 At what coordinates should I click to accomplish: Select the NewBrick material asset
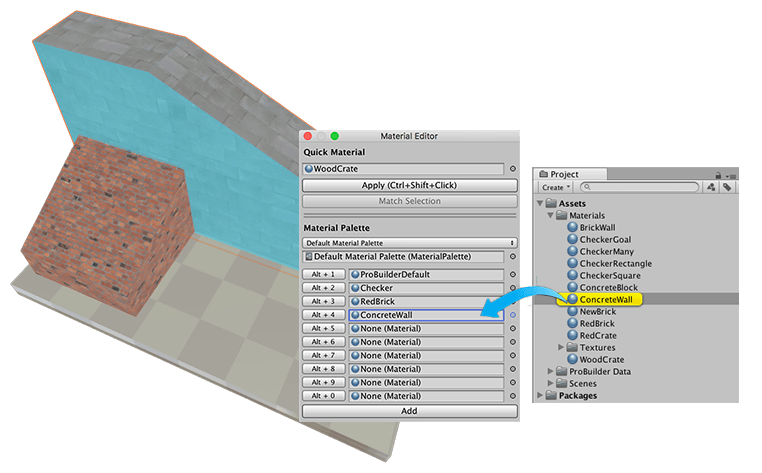(592, 311)
